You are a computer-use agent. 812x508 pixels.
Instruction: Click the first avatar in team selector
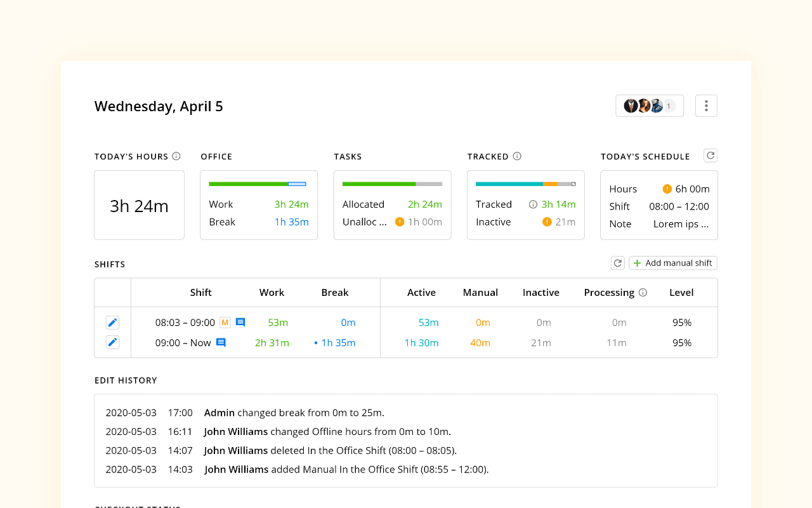point(631,106)
